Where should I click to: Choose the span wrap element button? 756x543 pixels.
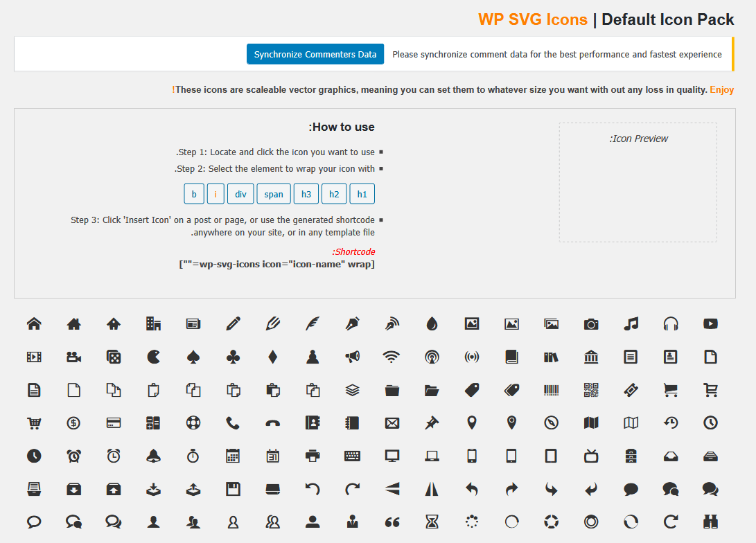(x=274, y=194)
